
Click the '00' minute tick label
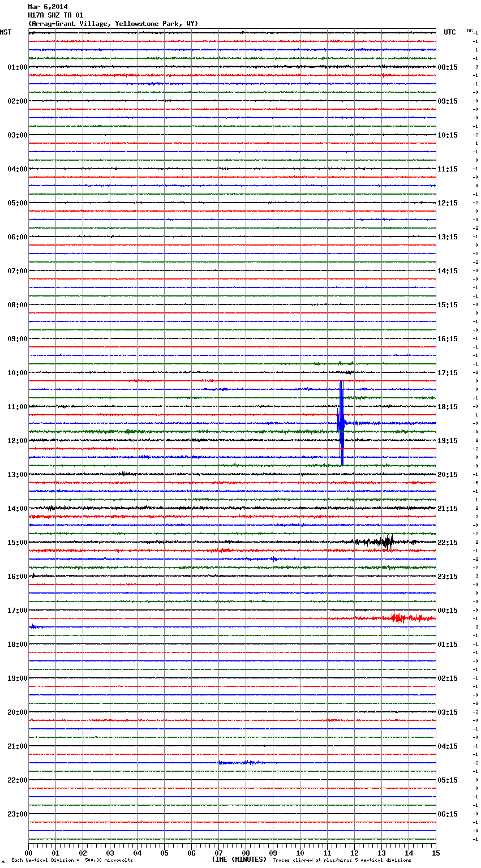point(28,853)
